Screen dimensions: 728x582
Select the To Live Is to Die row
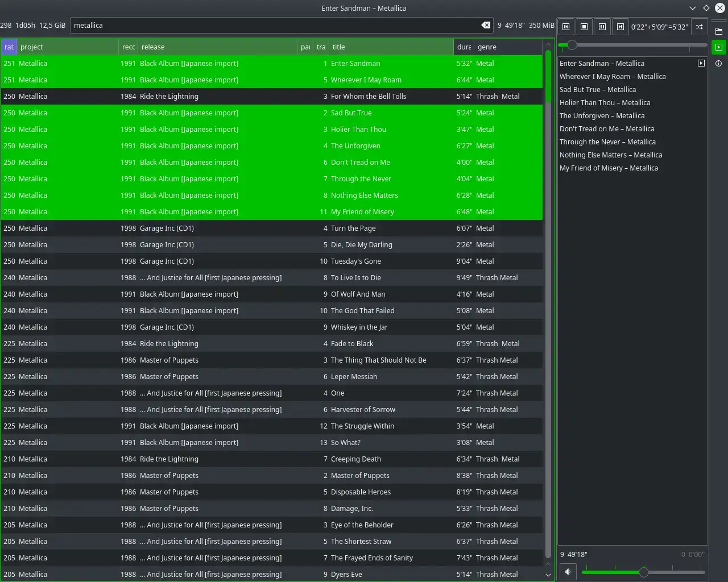(x=272, y=277)
